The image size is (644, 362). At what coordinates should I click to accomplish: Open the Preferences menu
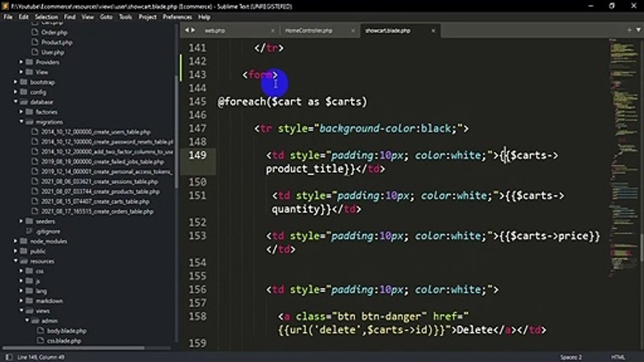177,17
